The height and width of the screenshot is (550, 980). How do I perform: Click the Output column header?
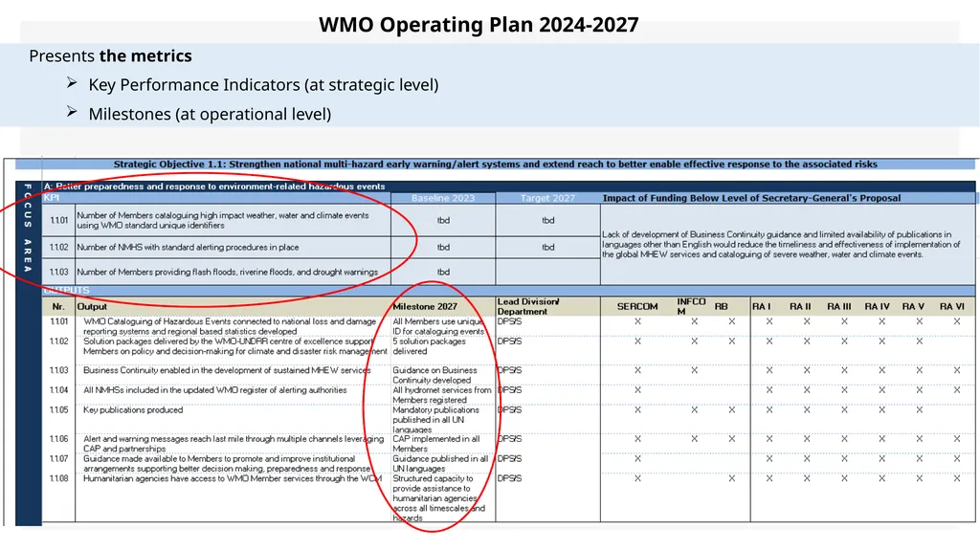click(92, 306)
